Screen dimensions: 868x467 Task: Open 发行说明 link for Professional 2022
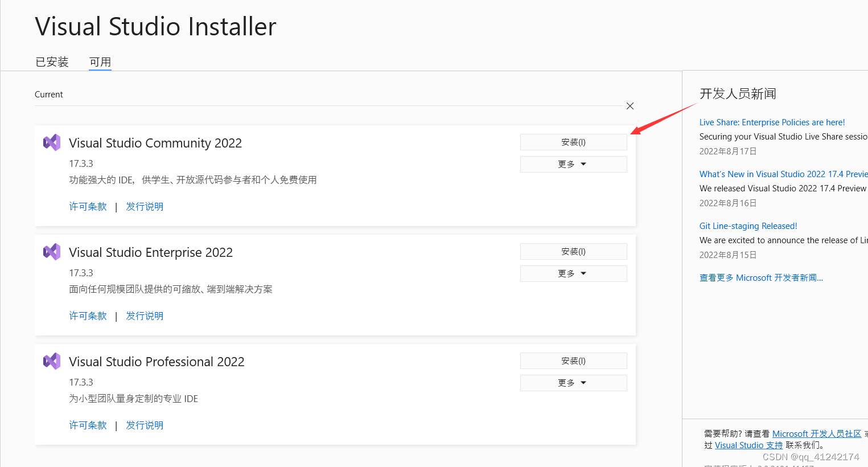pyautogui.click(x=145, y=425)
